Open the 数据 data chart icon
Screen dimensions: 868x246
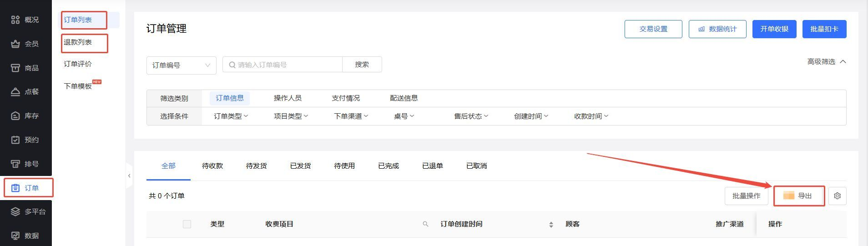15,236
